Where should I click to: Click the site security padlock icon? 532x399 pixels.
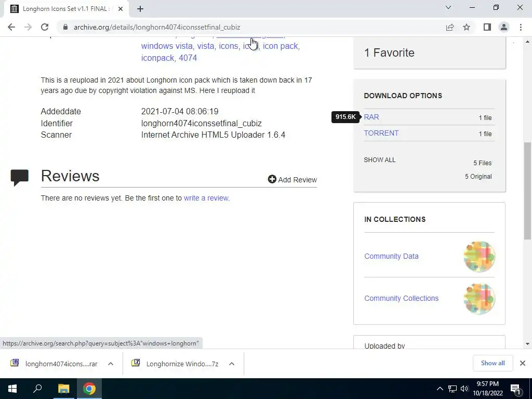click(65, 27)
